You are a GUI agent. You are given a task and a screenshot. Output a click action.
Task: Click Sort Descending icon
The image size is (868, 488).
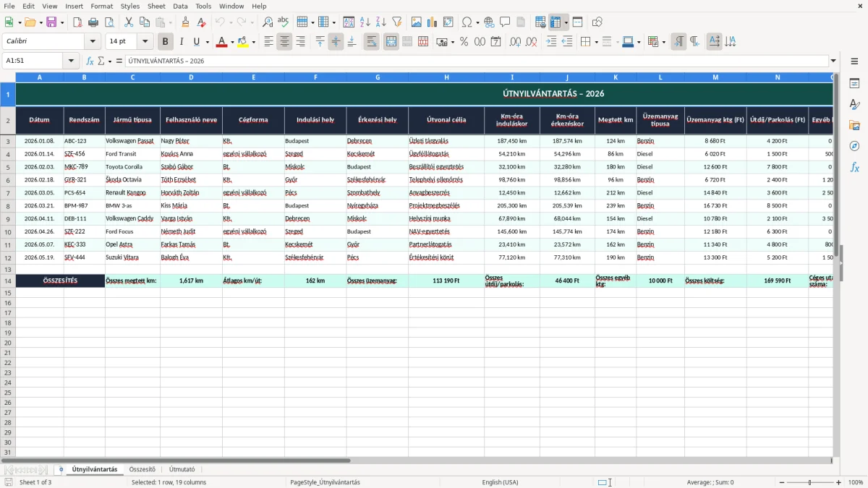point(380,22)
